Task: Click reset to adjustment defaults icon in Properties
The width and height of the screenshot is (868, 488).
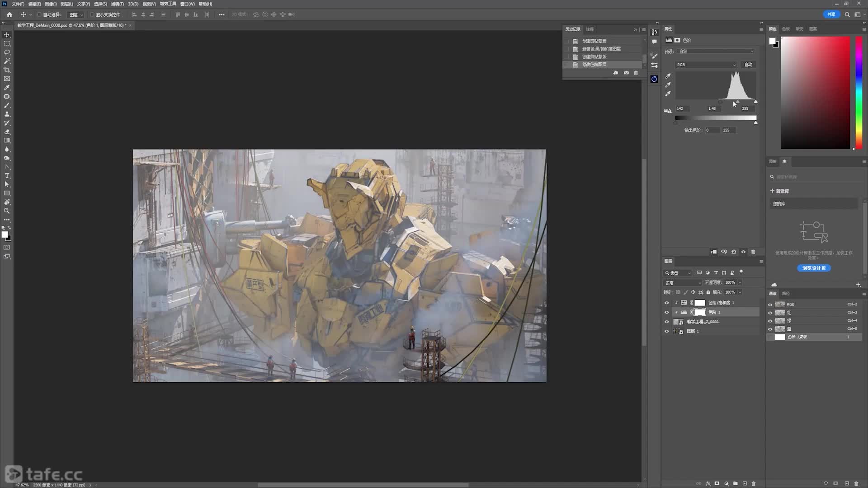Action: tap(734, 252)
